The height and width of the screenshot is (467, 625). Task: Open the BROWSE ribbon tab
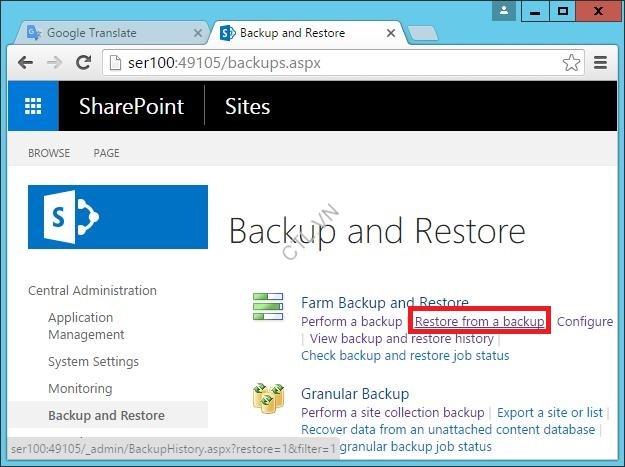coord(49,153)
